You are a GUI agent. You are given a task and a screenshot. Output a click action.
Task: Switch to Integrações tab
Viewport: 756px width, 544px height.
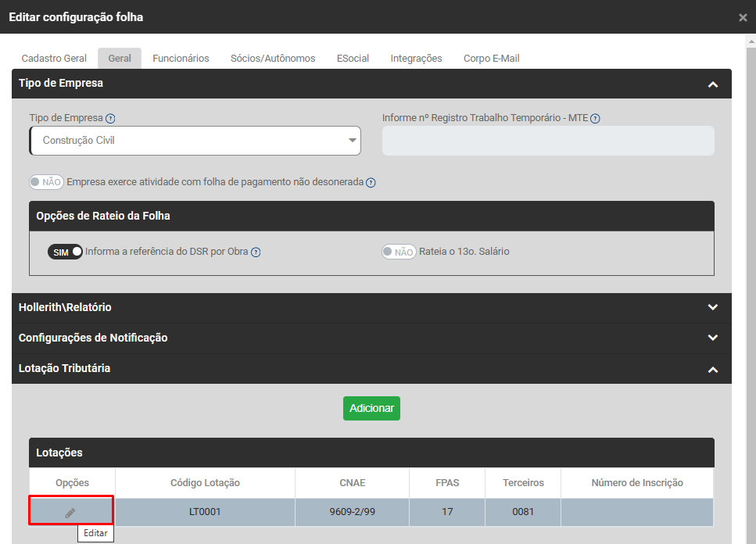pyautogui.click(x=416, y=59)
